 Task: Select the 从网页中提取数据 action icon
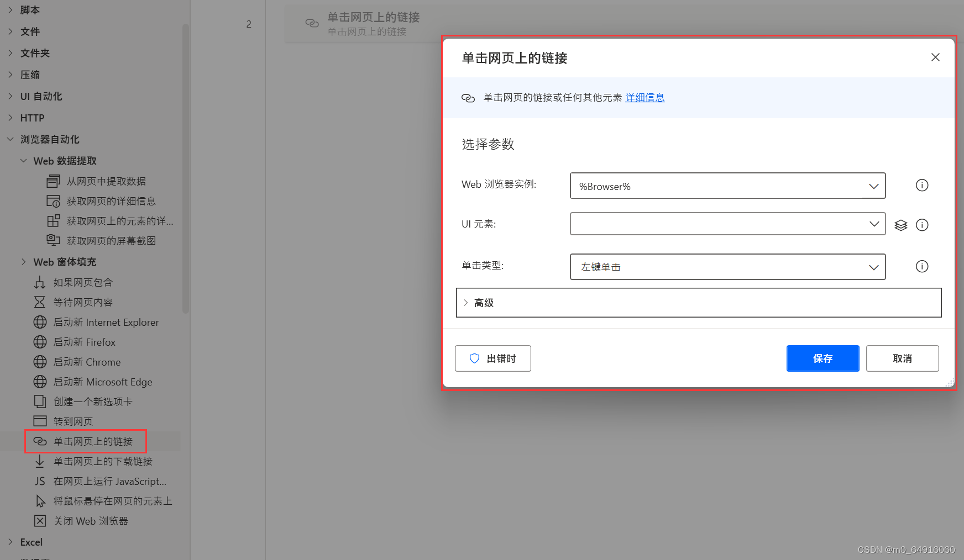click(54, 181)
